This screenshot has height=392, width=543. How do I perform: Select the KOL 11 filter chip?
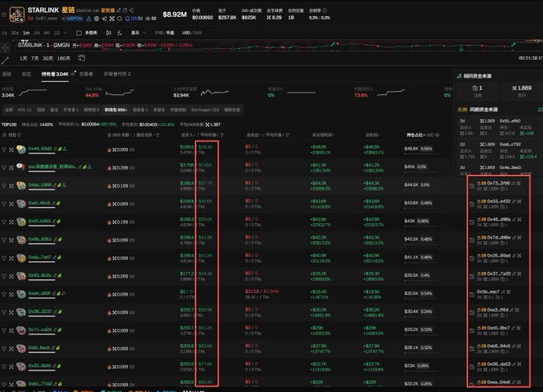click(25, 110)
